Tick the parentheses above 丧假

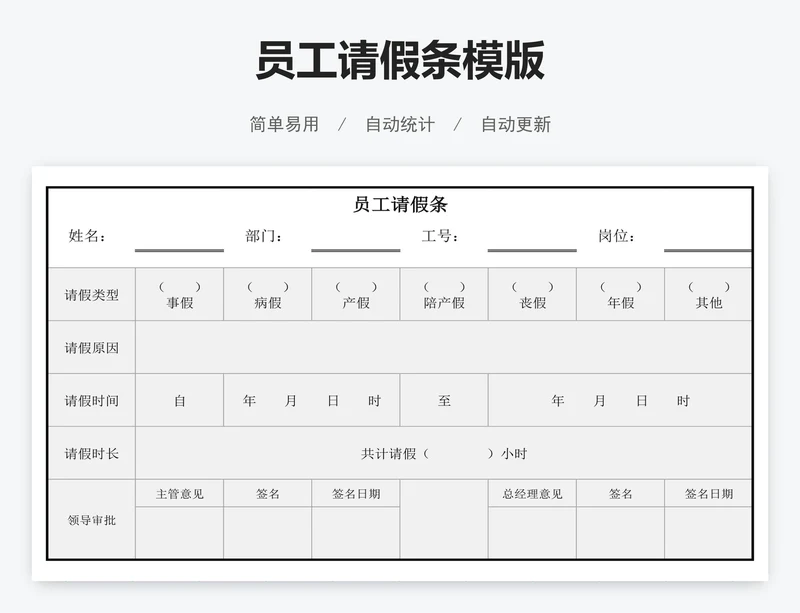click(533, 287)
